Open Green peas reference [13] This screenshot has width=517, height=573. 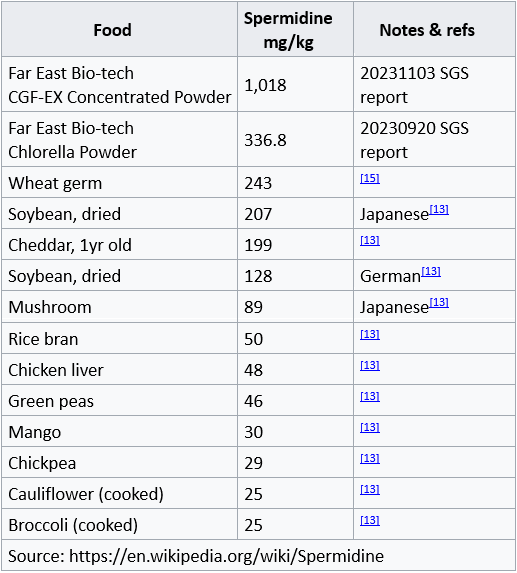click(370, 396)
